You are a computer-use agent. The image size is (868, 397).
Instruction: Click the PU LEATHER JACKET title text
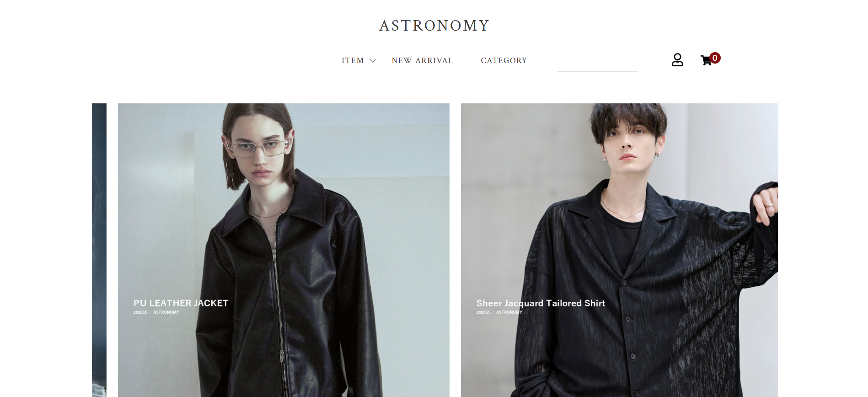[x=181, y=303]
